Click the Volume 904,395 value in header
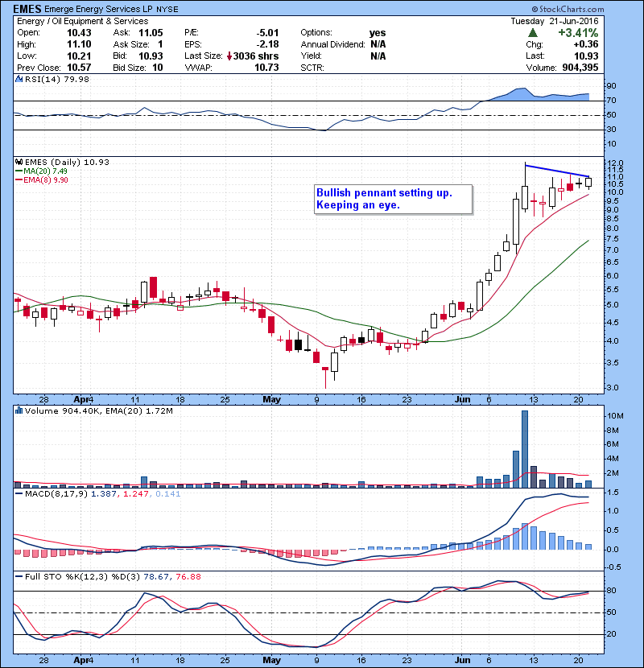 click(x=580, y=68)
